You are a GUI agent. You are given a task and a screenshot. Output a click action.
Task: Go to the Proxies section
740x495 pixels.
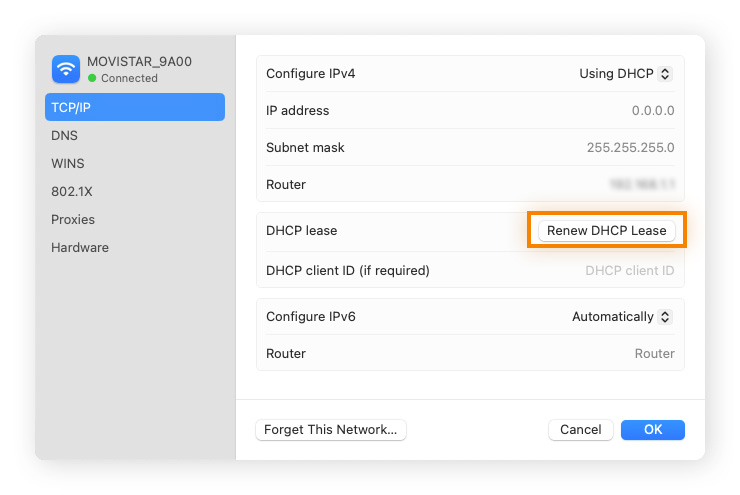coord(73,219)
